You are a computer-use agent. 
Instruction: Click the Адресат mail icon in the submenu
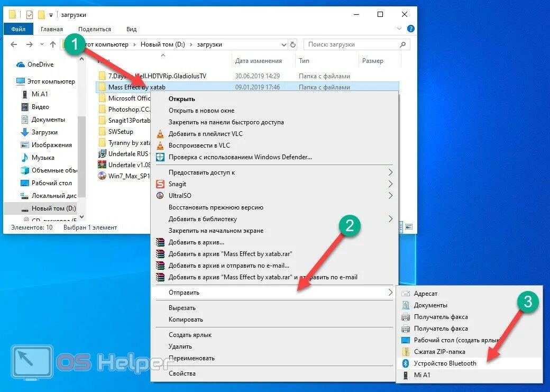click(406, 294)
